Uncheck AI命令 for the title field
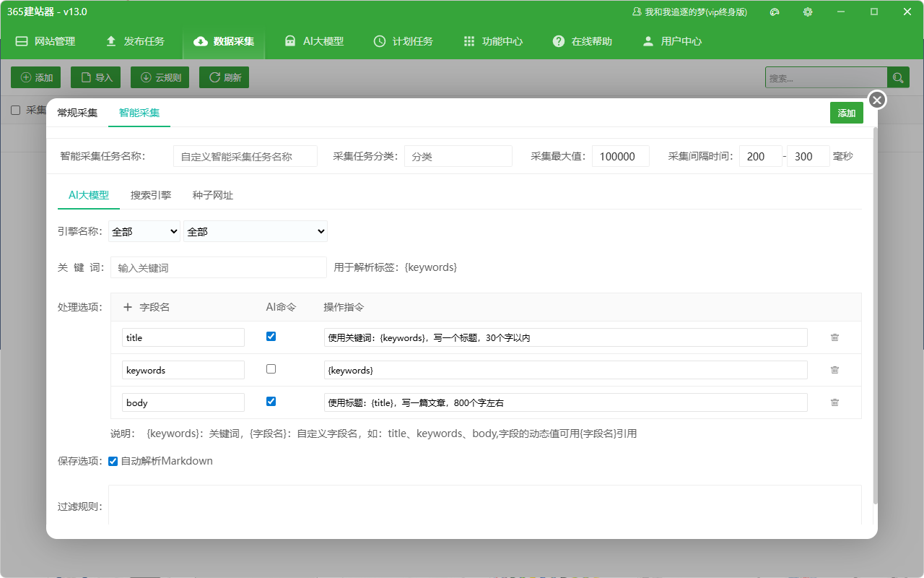This screenshot has width=924, height=578. point(271,336)
